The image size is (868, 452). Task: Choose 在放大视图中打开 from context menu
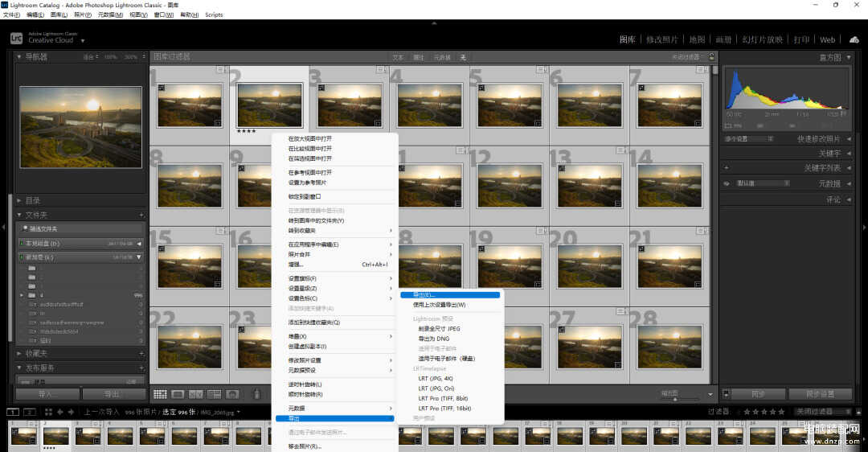pyautogui.click(x=310, y=138)
